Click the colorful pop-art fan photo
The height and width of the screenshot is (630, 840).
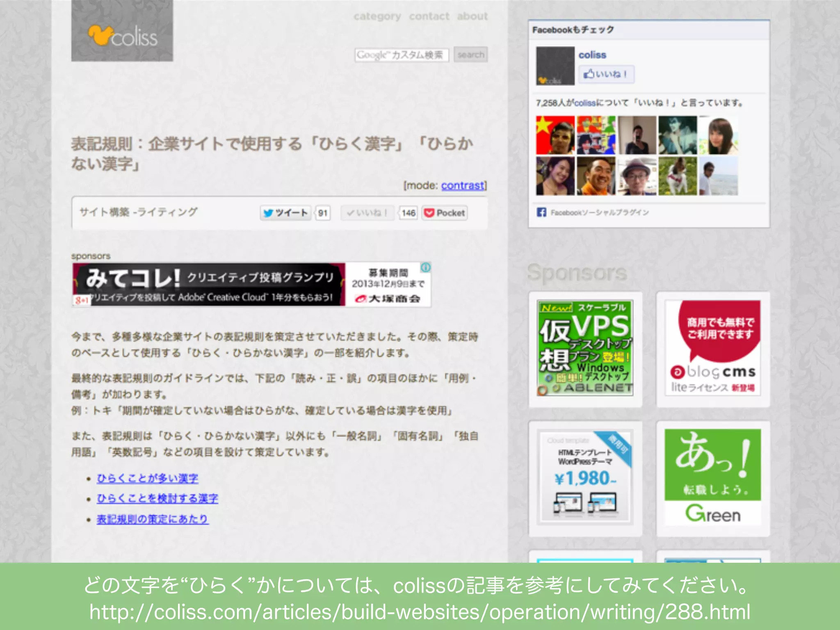(x=596, y=135)
